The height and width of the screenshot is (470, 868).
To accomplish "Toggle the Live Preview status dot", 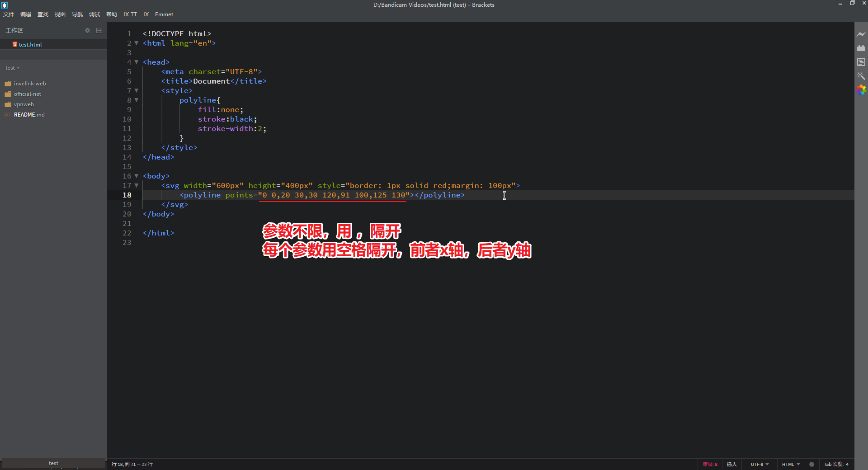I will pos(812,464).
